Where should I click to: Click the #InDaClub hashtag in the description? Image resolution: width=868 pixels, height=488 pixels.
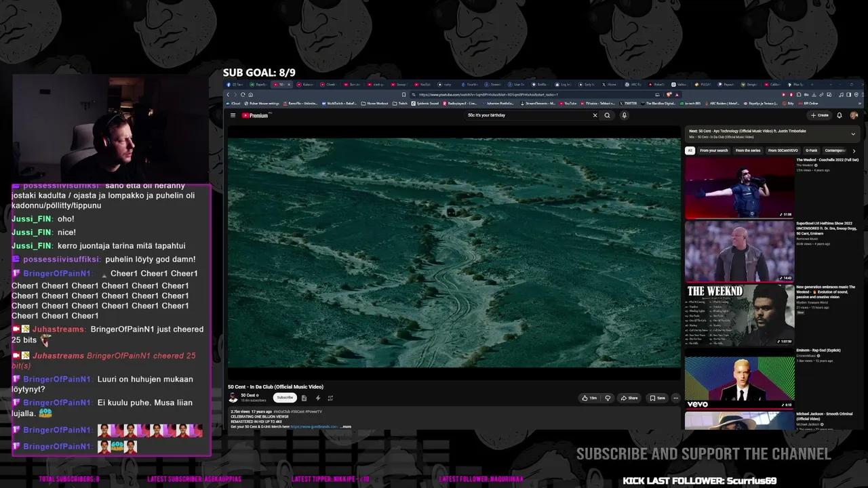282,411
